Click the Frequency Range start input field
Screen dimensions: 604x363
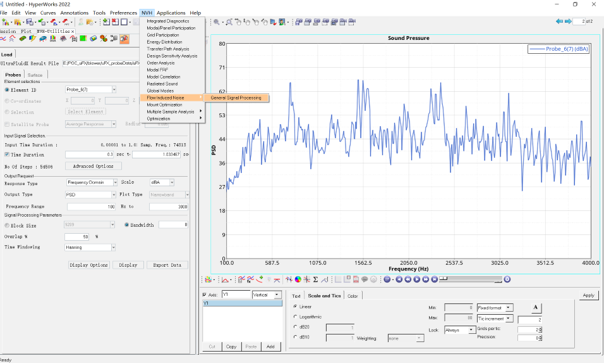tap(92, 207)
